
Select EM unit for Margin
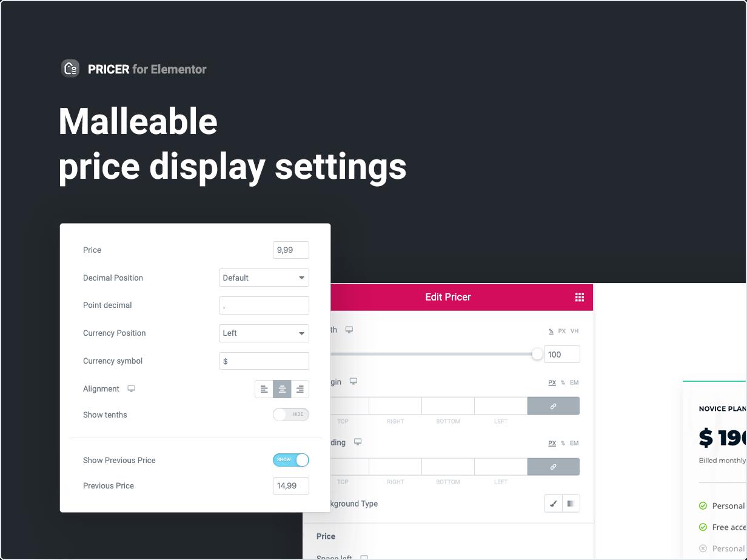[x=574, y=382]
